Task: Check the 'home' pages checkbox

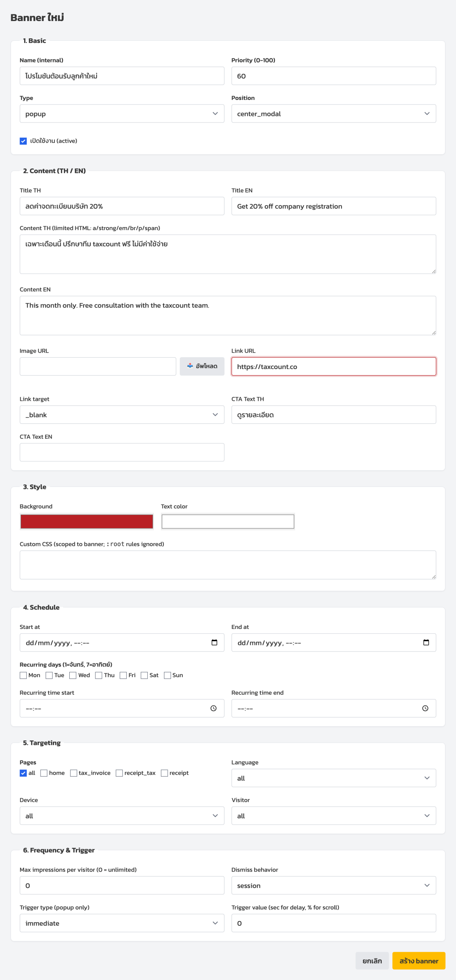Action: pos(44,773)
